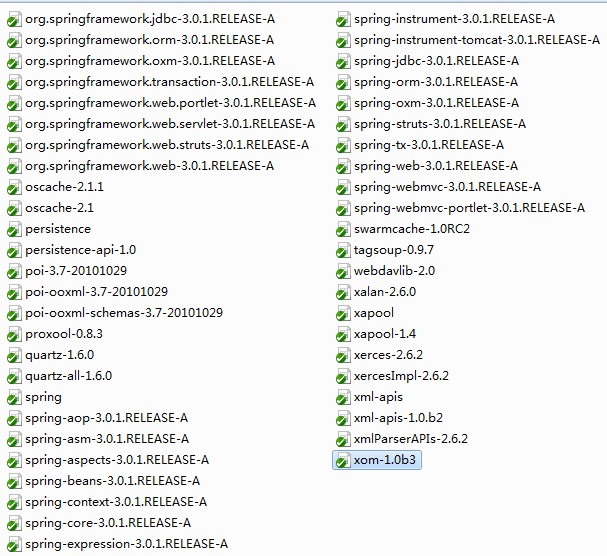The width and height of the screenshot is (607, 556).
Task: Click the icon next to spring-aop-3.0.1.RELEASE-A
Action: (x=14, y=418)
